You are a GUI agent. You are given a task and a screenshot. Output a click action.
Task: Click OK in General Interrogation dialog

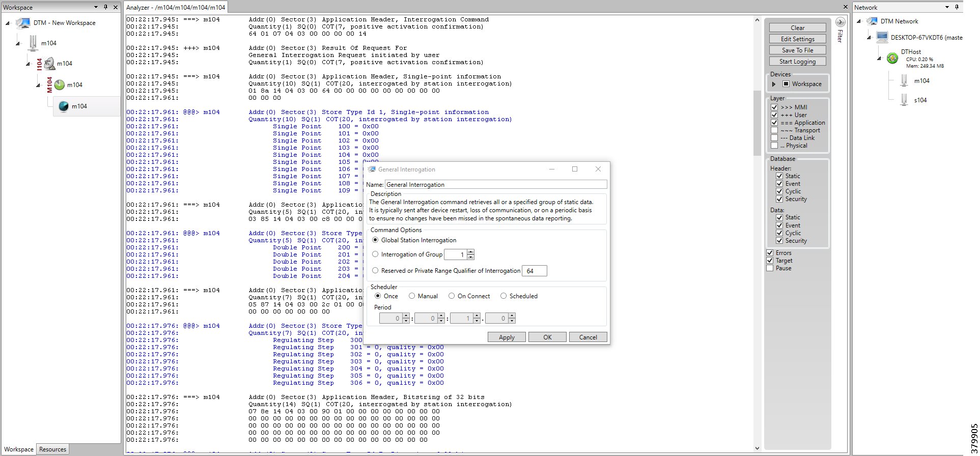coord(547,337)
